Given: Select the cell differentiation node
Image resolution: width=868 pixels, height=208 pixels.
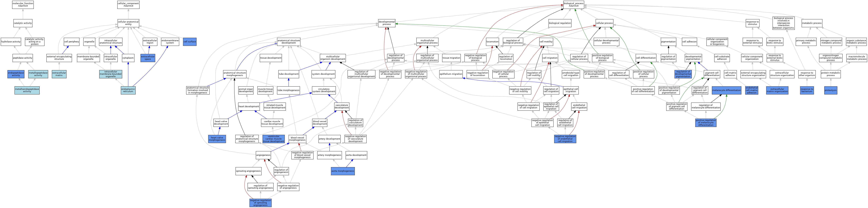Looking at the screenshot, I should 646,58.
